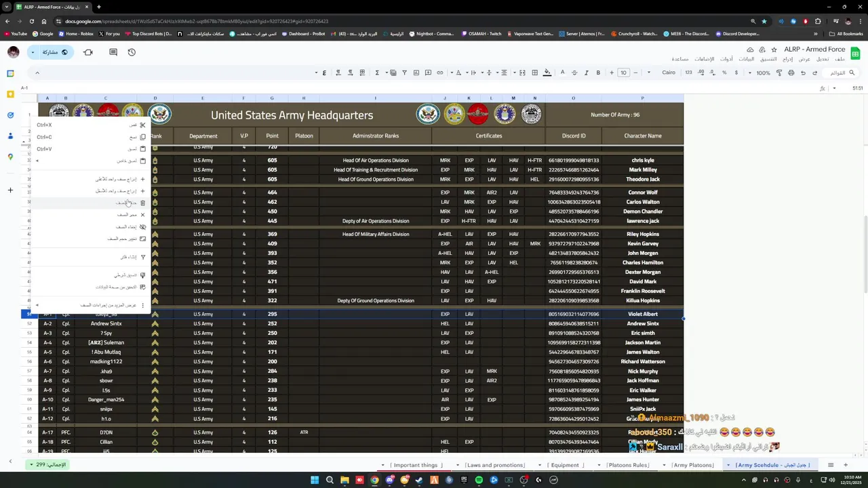Increase font size plus button
The height and width of the screenshot is (488, 868).
[612, 73]
